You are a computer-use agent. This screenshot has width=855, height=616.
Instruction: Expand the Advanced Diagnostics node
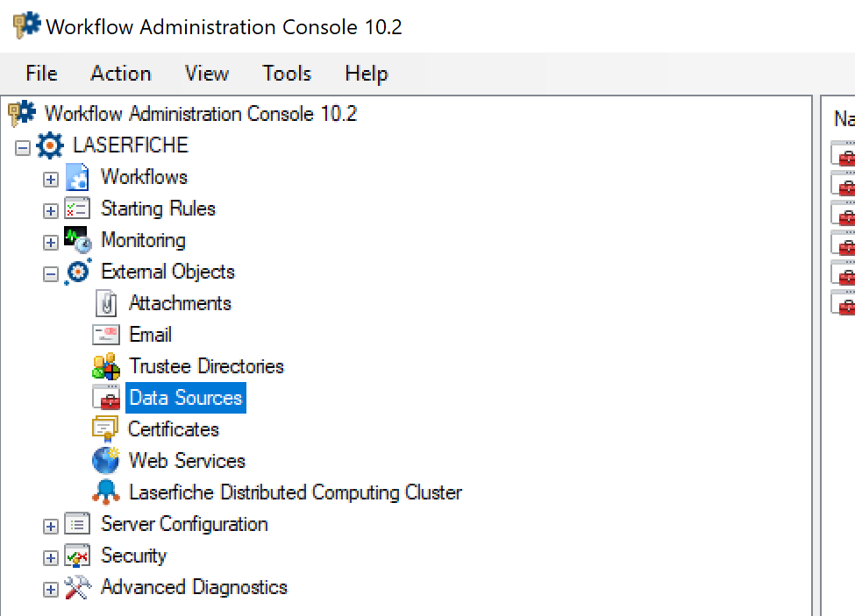(x=51, y=590)
